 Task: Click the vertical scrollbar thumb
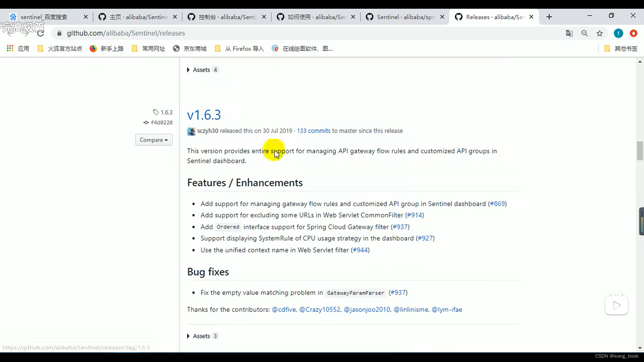(x=640, y=151)
